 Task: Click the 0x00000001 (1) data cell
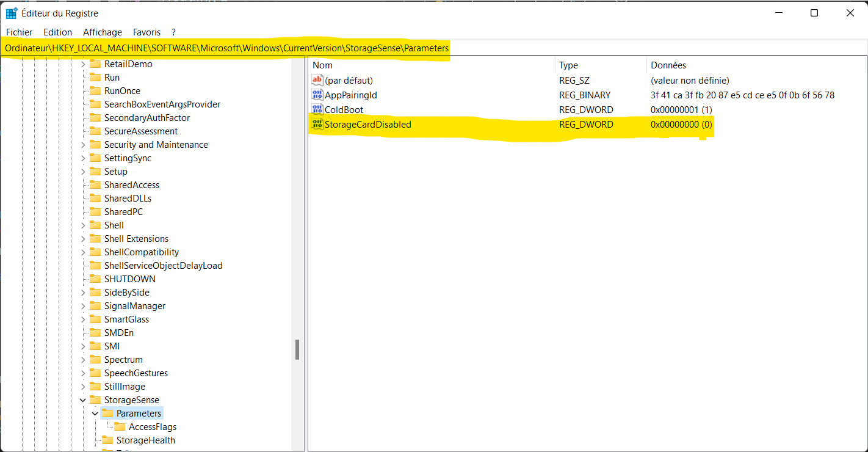pos(681,110)
